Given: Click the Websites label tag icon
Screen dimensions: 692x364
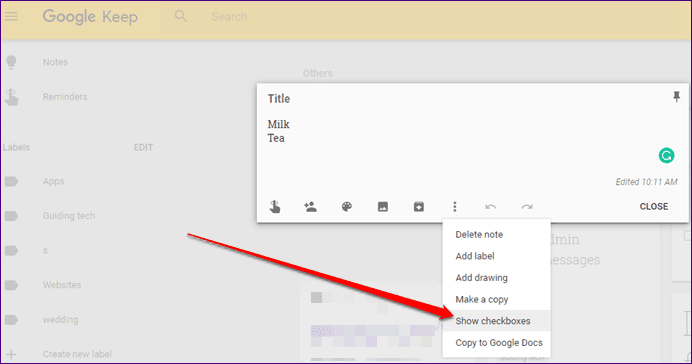Looking at the screenshot, I should [11, 285].
